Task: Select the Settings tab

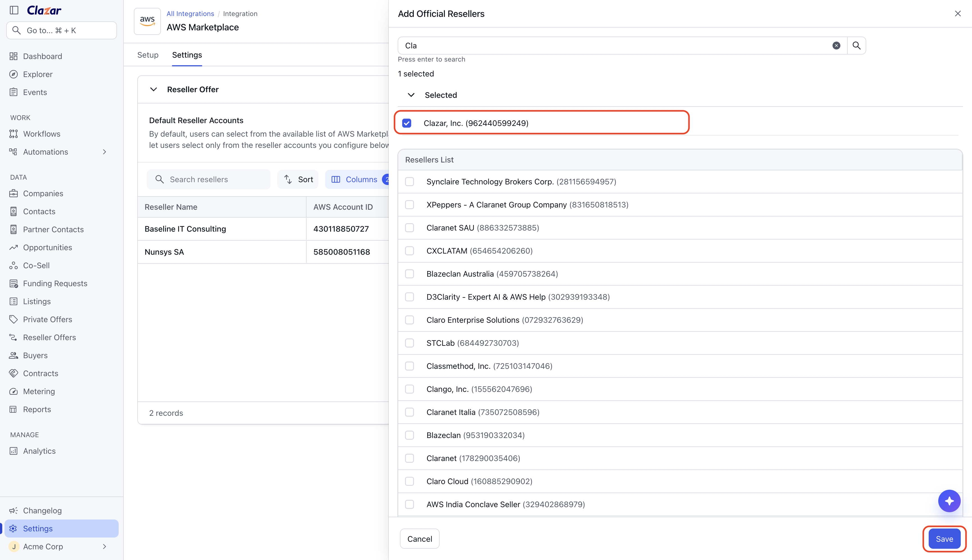Action: point(187,55)
